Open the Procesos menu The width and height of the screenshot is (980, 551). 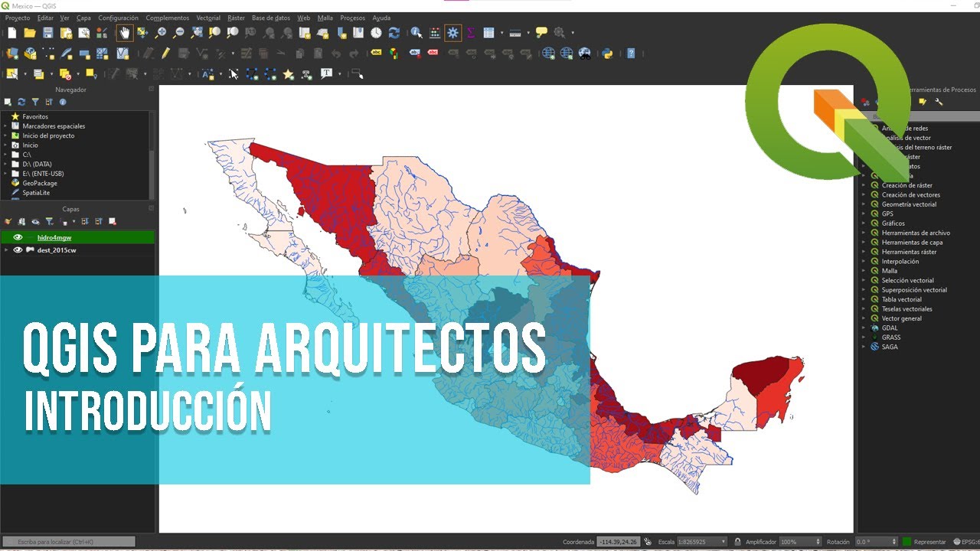[352, 18]
